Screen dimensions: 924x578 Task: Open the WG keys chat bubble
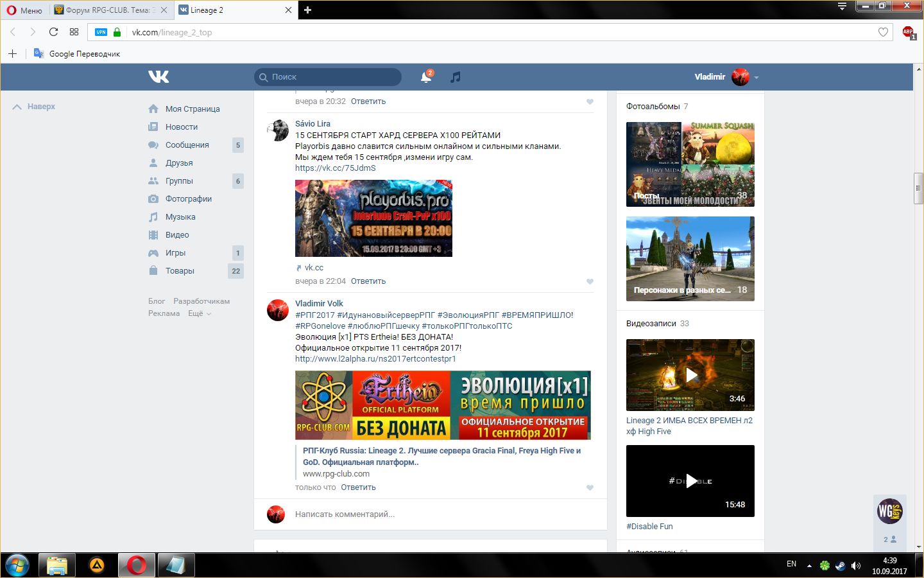point(890,511)
